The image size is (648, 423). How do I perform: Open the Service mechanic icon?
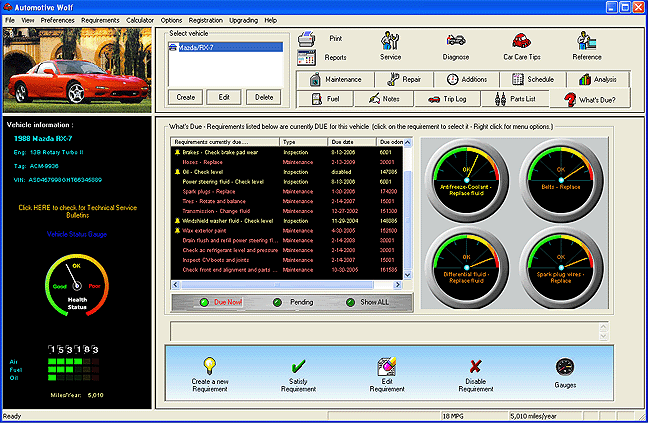click(x=390, y=41)
